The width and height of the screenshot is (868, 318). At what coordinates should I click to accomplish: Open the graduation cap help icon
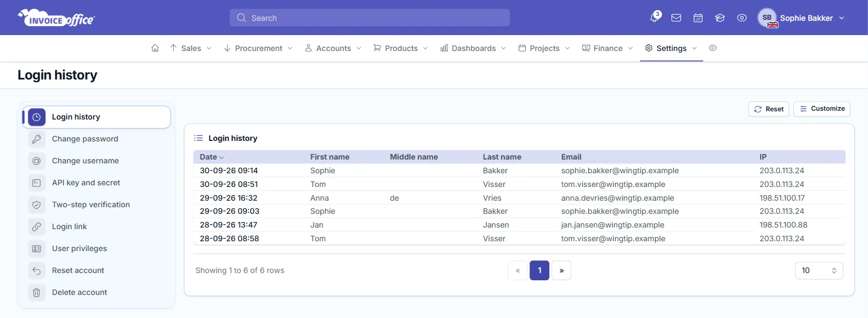click(x=720, y=18)
